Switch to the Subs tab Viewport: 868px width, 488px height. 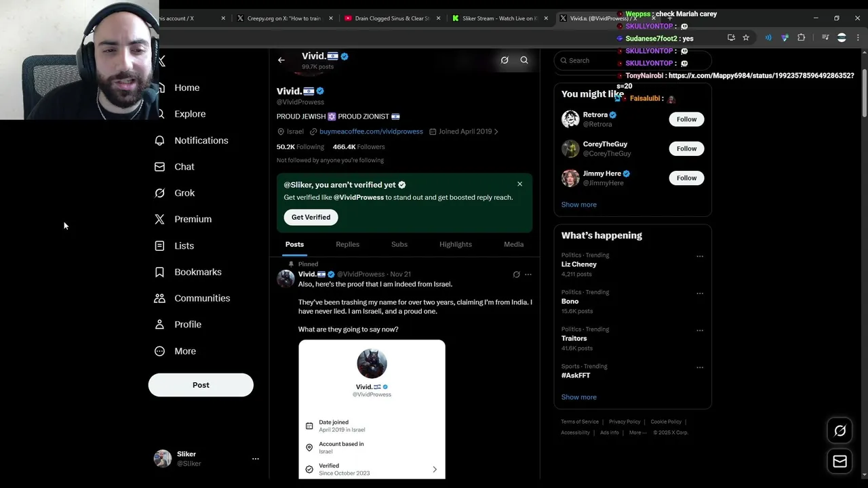[x=399, y=244]
